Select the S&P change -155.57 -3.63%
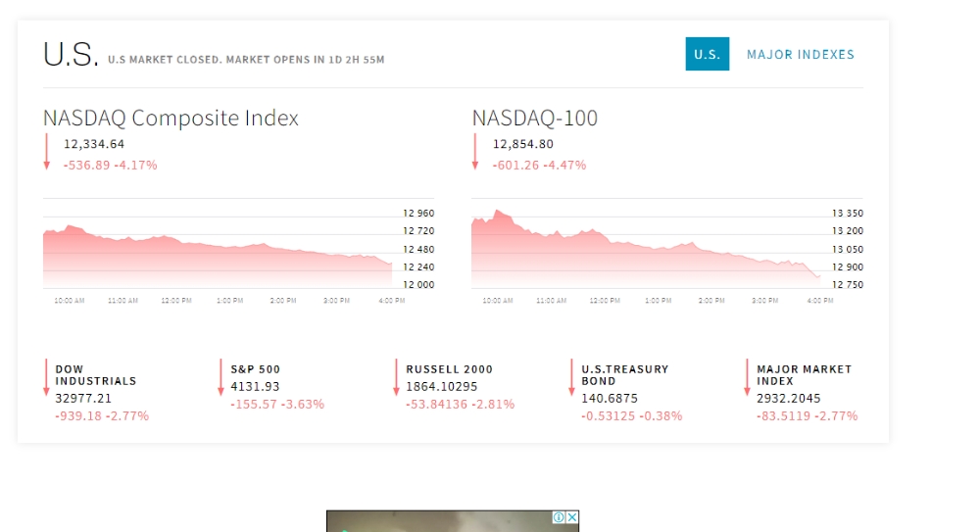 pos(277,404)
